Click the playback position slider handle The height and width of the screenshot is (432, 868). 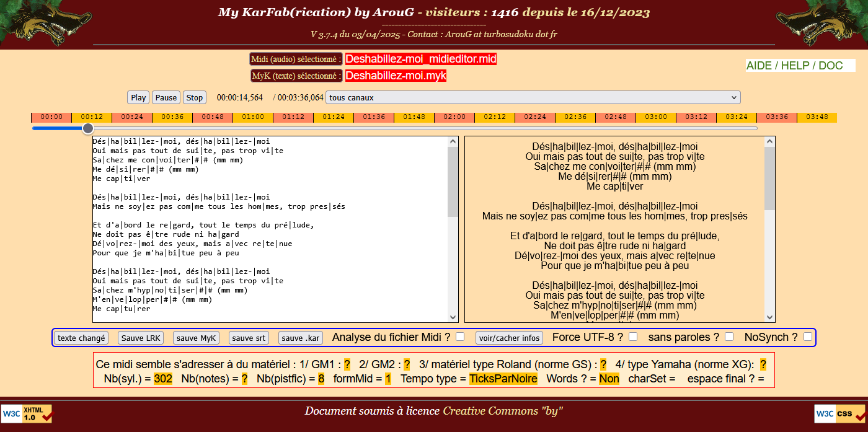(x=88, y=128)
